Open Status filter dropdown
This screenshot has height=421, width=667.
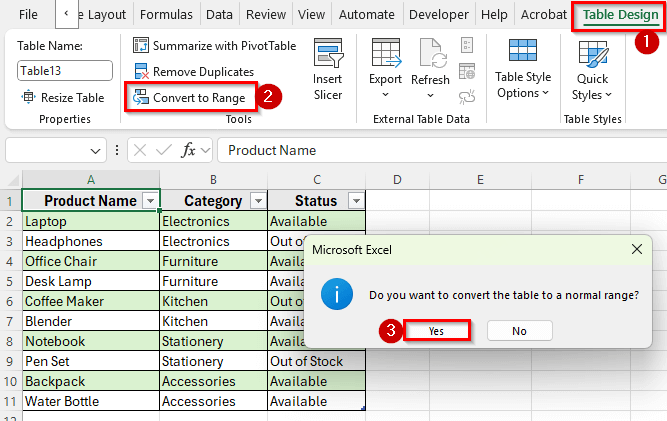point(356,201)
